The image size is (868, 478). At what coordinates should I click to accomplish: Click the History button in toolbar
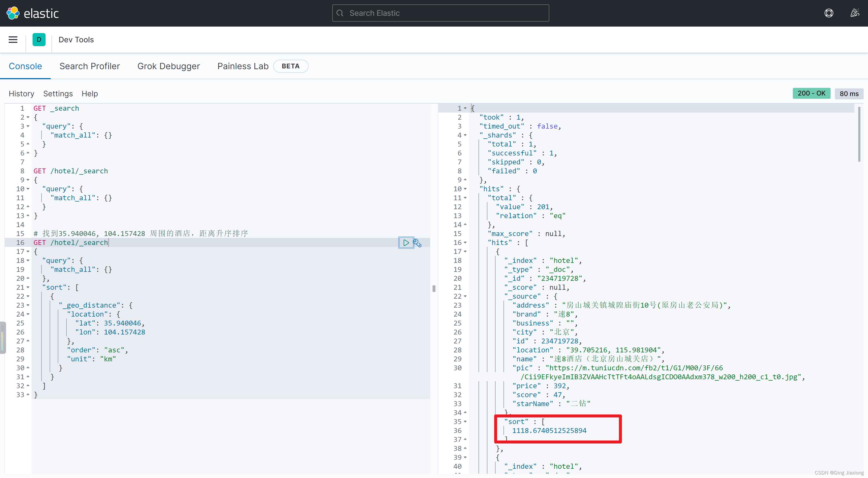point(21,93)
